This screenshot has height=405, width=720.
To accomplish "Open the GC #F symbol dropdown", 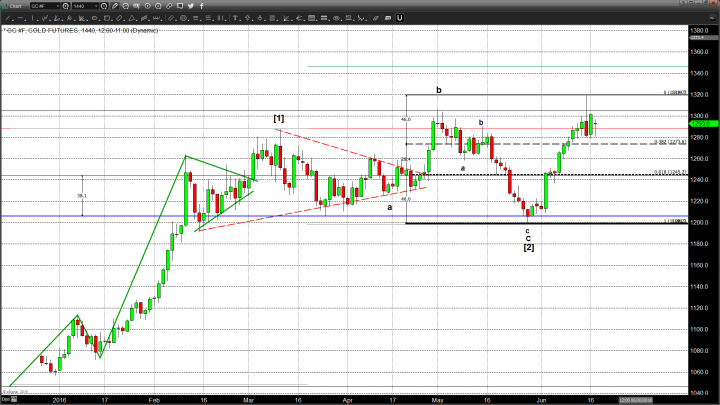I will (x=45, y=6).
